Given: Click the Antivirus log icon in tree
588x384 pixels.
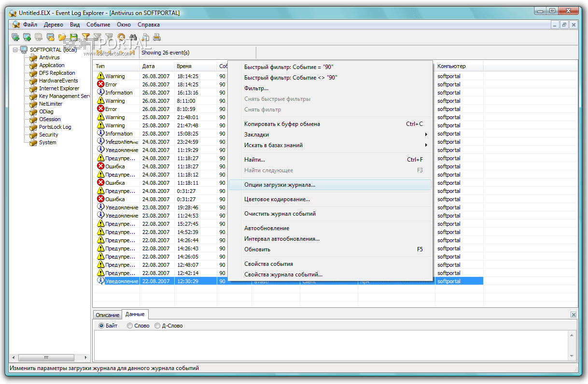Looking at the screenshot, I should (33, 57).
